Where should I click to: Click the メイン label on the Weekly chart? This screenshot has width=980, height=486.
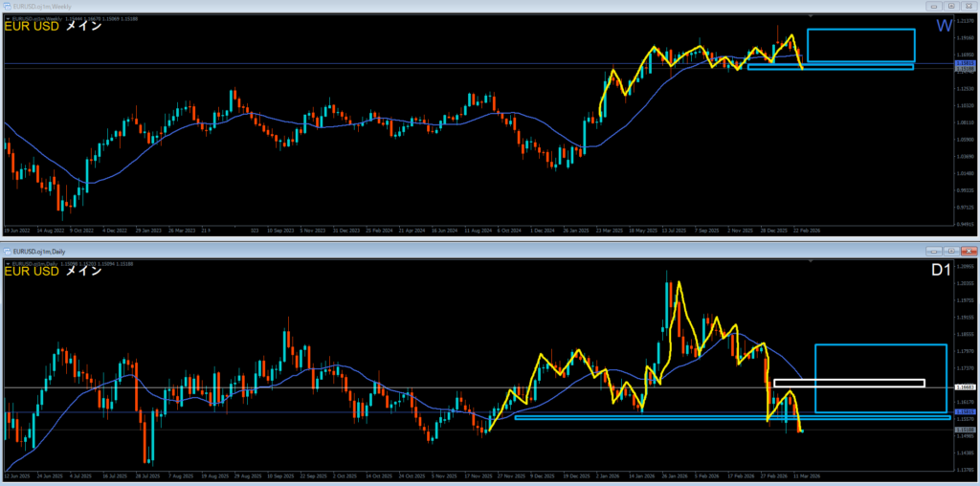pos(84,27)
